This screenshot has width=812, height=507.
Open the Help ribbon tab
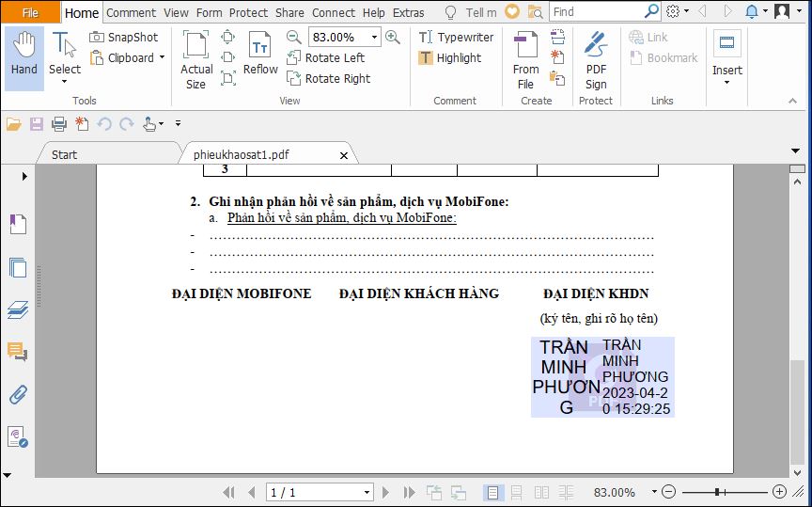374,12
